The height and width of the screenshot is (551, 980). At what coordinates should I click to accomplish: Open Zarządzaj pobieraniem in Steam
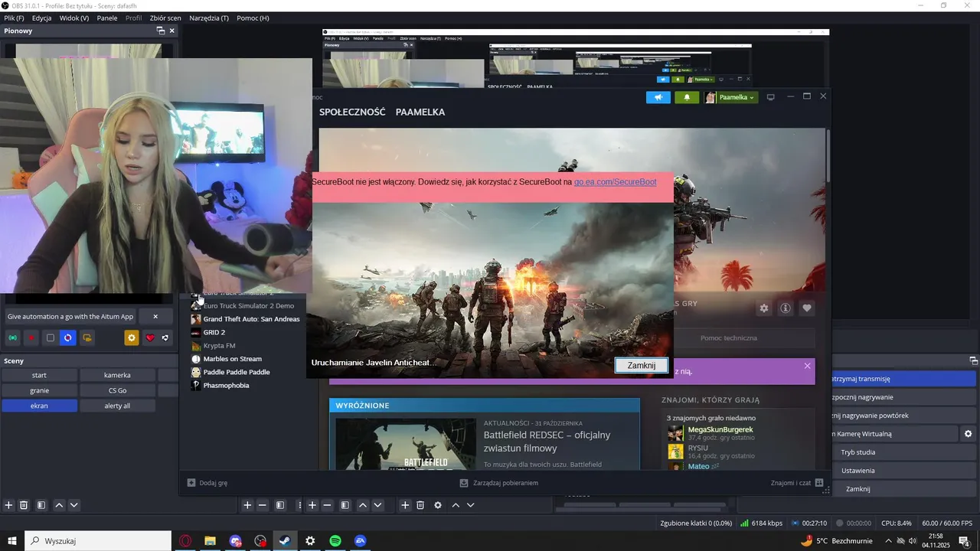[498, 483]
